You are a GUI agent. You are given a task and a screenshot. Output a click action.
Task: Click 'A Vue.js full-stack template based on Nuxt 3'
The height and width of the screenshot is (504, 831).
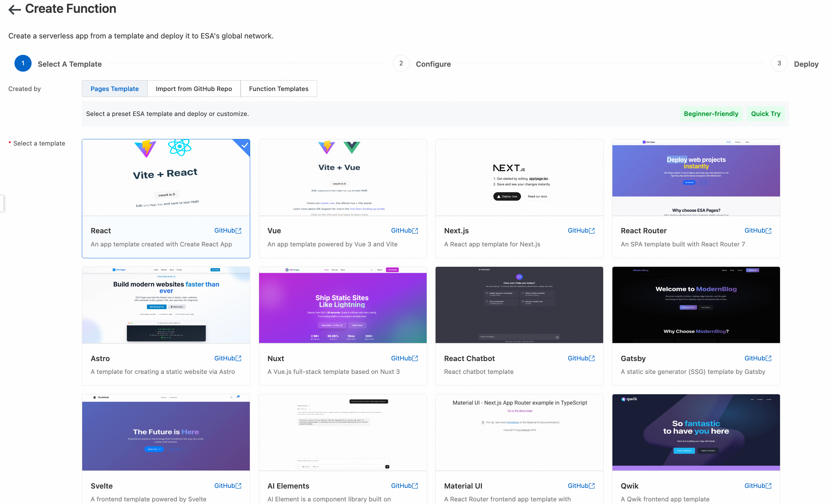334,372
